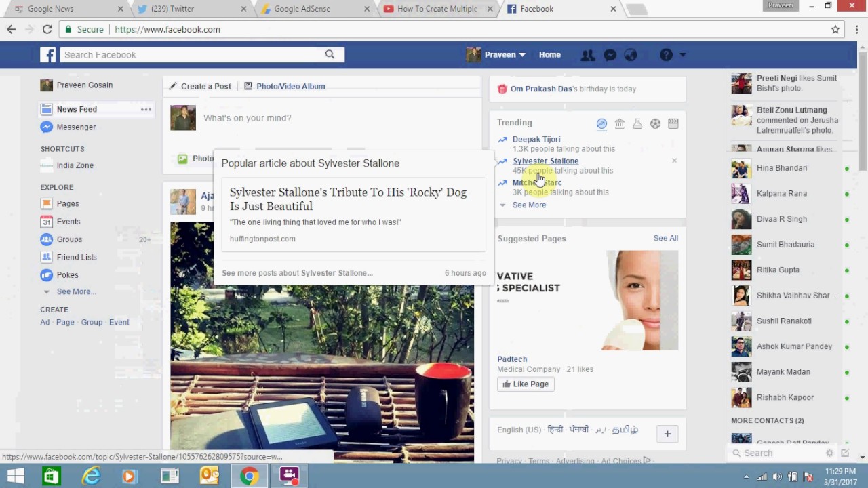
Task: Open Outlook from the taskbar
Action: (x=210, y=476)
